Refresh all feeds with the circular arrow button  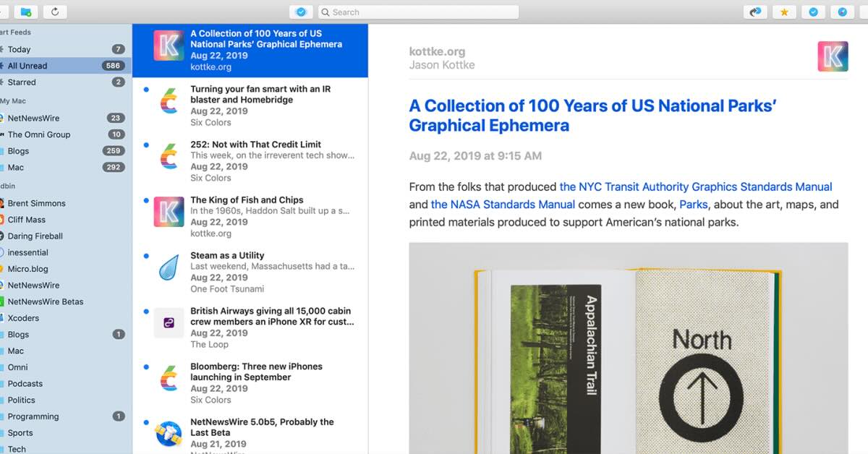[x=55, y=12]
